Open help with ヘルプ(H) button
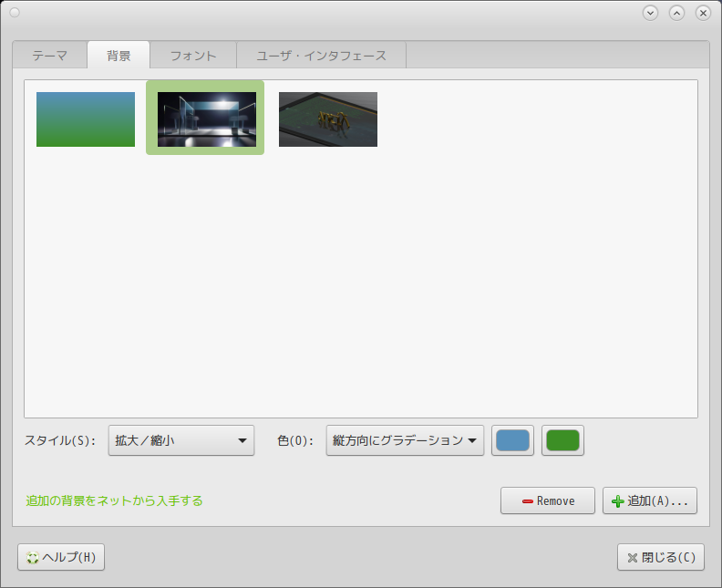This screenshot has height=588, width=722. tap(61, 557)
